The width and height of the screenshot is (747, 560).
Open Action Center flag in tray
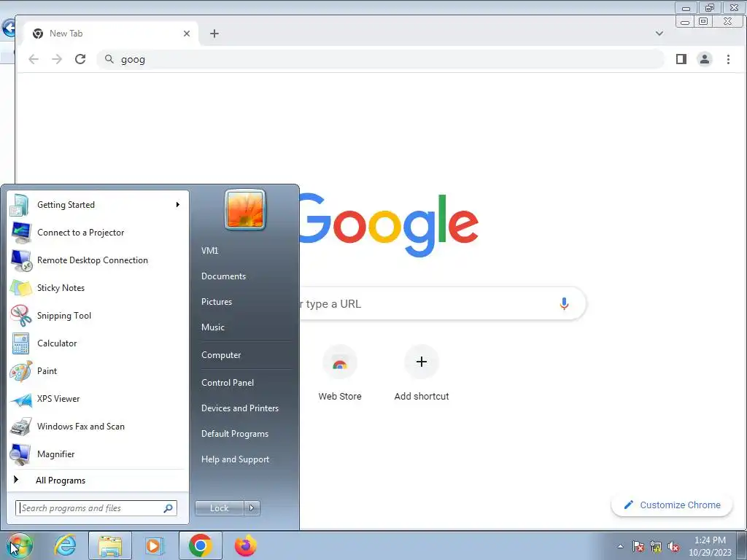tap(638, 547)
